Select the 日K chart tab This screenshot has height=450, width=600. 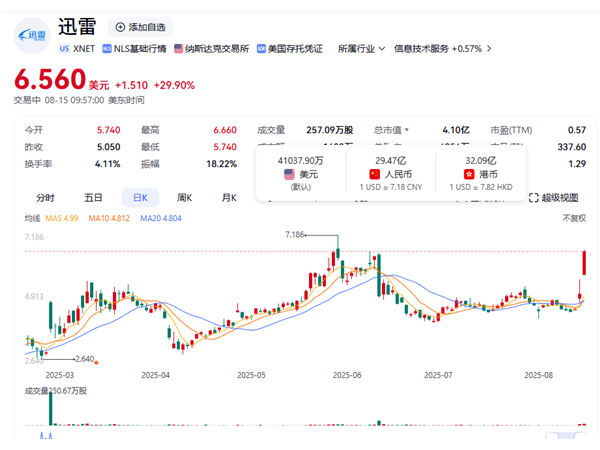pos(140,198)
